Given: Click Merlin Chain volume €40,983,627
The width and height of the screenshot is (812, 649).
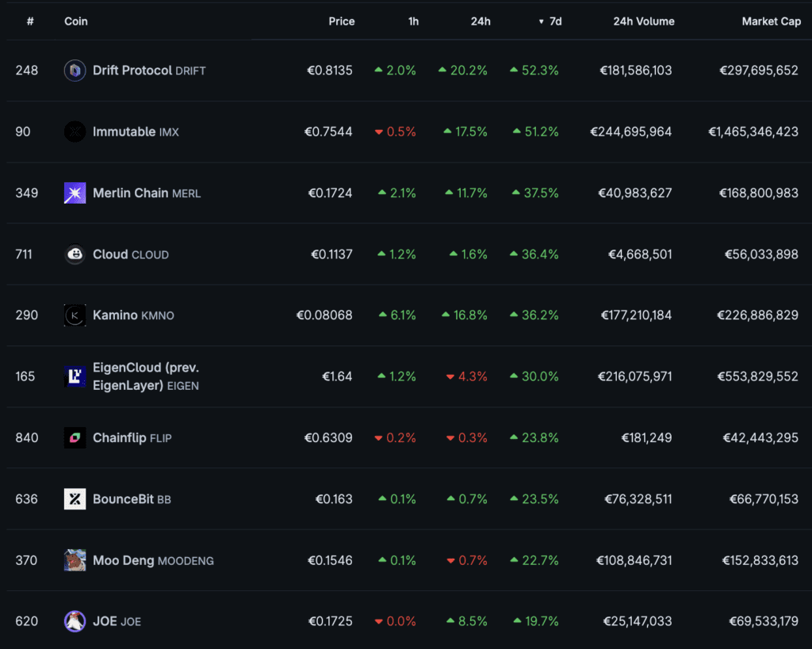Looking at the screenshot, I should [635, 193].
